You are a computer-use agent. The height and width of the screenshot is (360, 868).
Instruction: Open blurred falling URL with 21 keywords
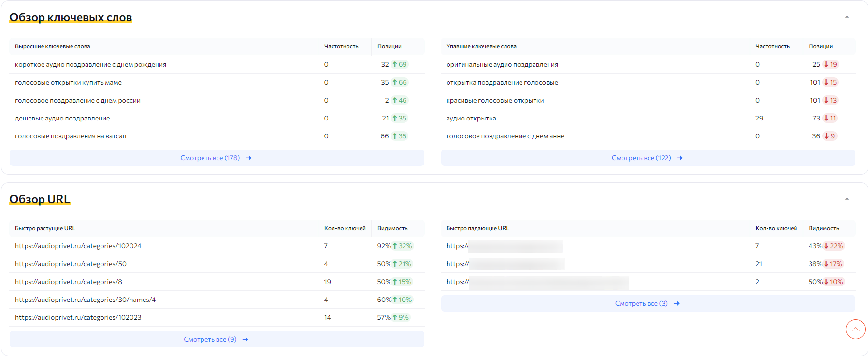(x=506, y=264)
